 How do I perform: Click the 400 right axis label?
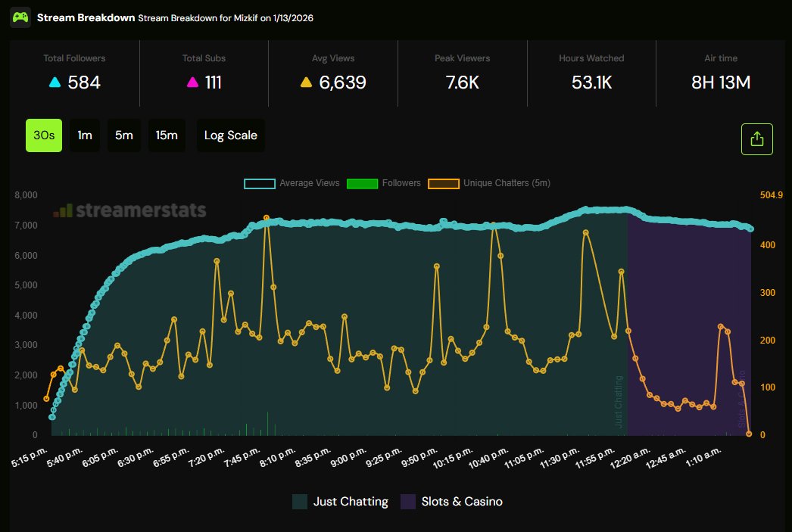(x=768, y=244)
